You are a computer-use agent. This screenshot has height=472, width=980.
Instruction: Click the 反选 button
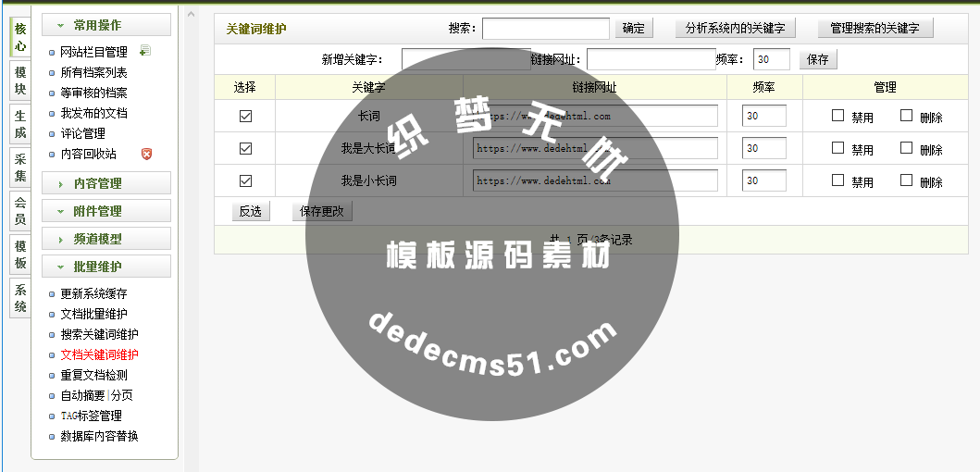(x=251, y=211)
